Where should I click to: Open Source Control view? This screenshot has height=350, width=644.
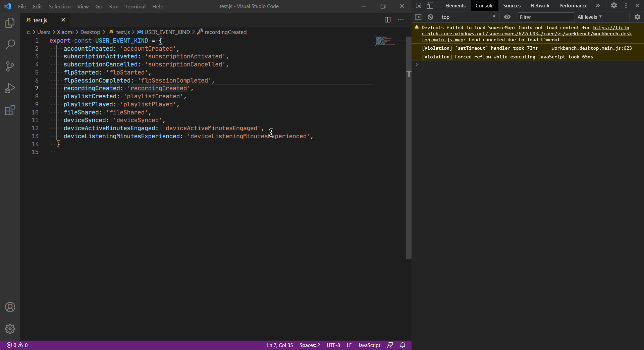click(x=10, y=66)
